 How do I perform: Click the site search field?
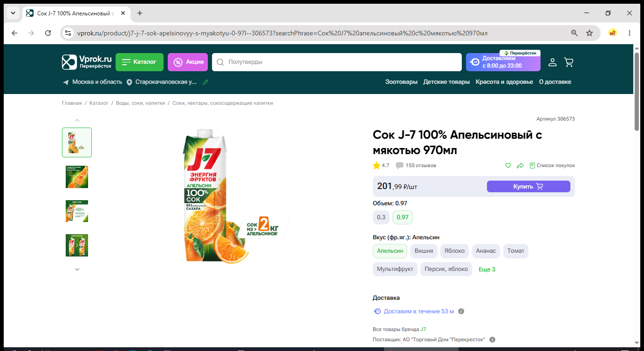click(336, 62)
